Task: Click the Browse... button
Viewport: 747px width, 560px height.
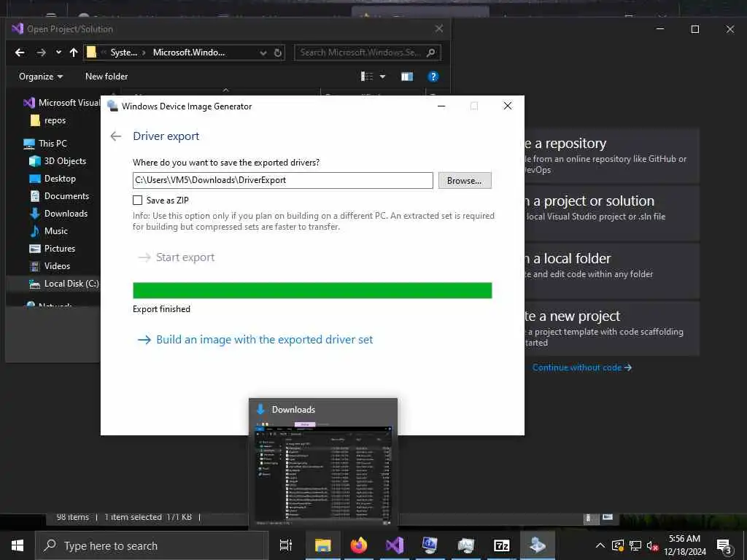Action: tap(465, 181)
